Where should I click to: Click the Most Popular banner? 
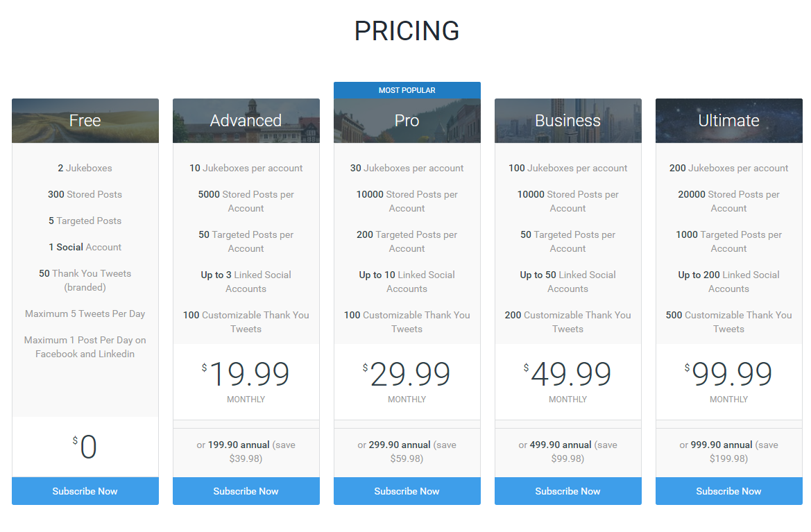coord(407,90)
